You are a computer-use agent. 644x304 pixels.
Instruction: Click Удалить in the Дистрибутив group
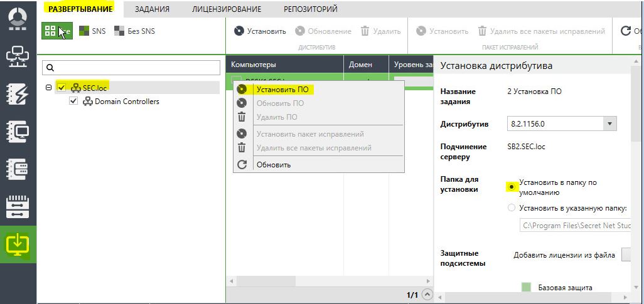coord(380,31)
